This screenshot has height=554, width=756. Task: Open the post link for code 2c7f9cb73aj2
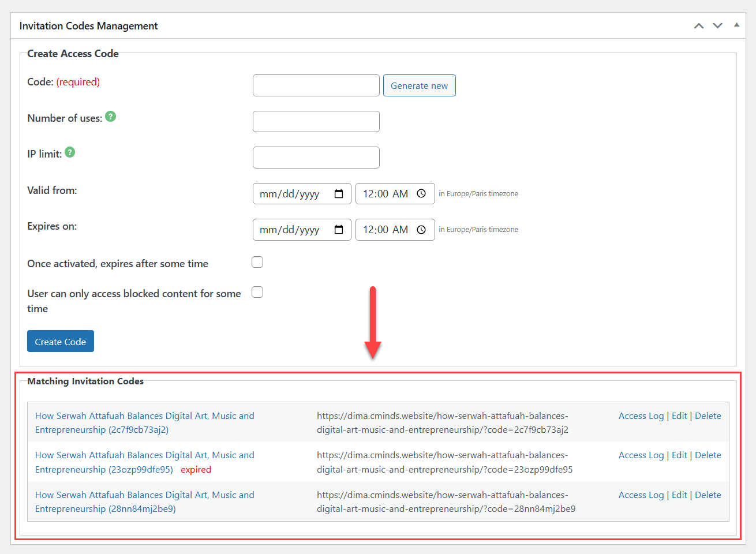(144, 422)
